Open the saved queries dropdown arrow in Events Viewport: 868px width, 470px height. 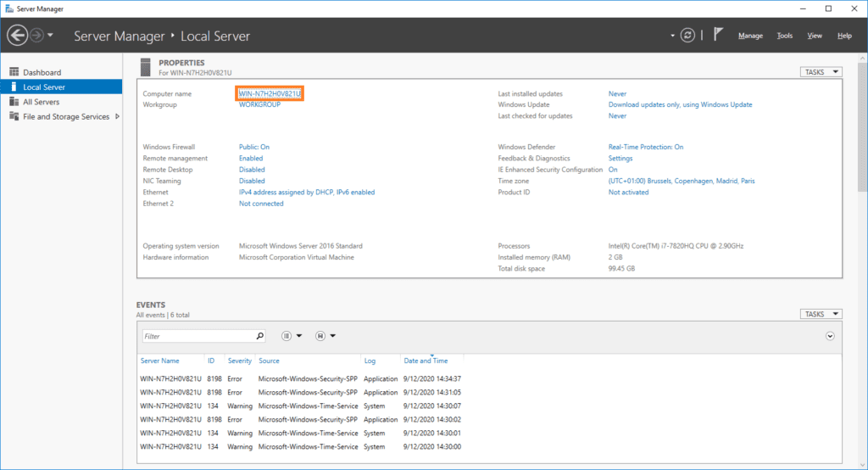[x=332, y=336]
